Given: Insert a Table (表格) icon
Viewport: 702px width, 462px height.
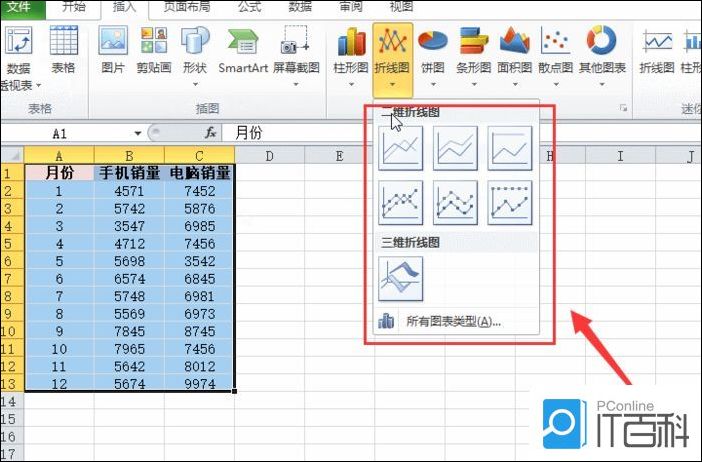Looking at the screenshot, I should pos(64,41).
